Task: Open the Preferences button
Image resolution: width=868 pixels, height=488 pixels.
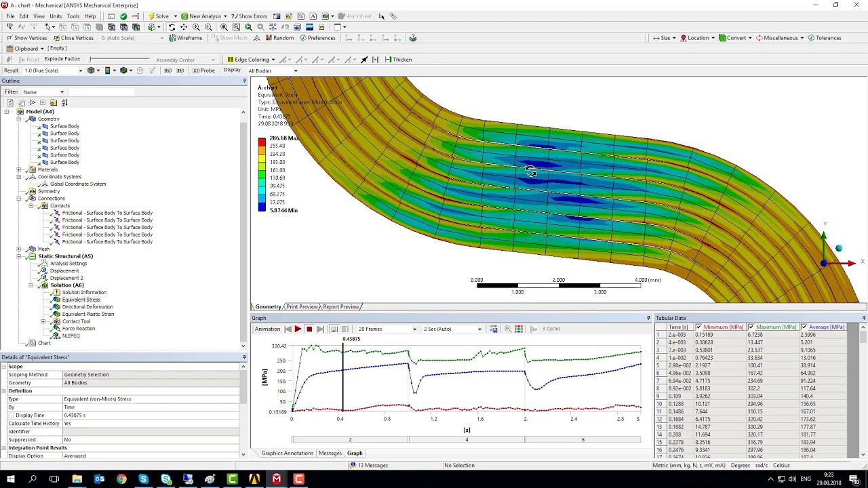Action: point(317,38)
